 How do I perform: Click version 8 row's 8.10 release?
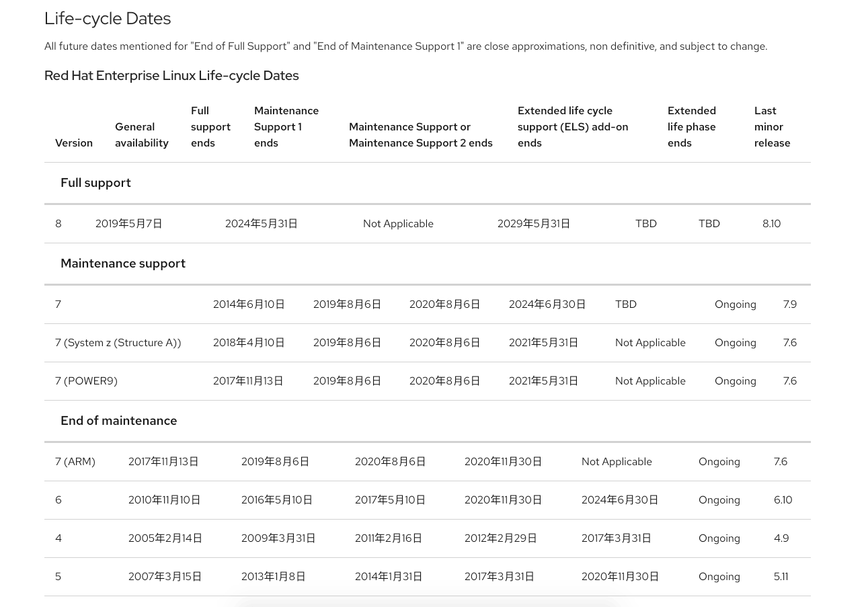(771, 224)
